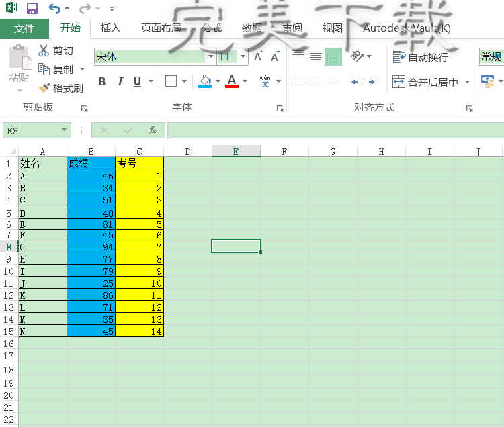Toggle align text left
The image size is (504, 427).
coord(298,82)
